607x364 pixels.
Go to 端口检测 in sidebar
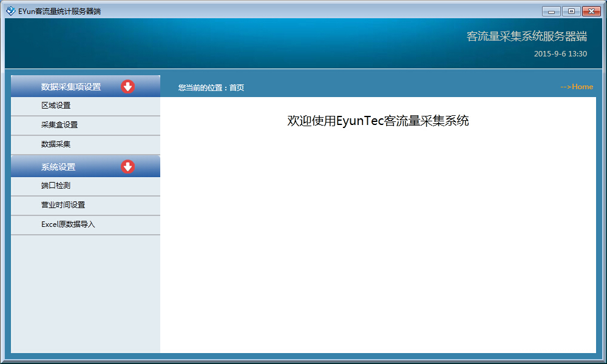[x=56, y=186]
